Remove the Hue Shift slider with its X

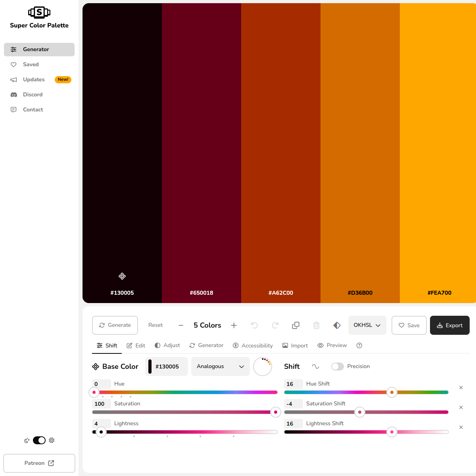coord(461,388)
